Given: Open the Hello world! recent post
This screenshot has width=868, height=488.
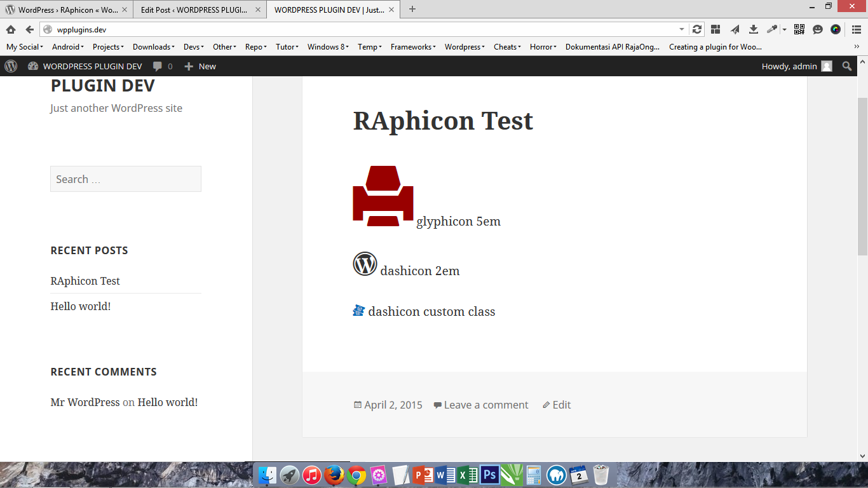Looking at the screenshot, I should pos(81,306).
